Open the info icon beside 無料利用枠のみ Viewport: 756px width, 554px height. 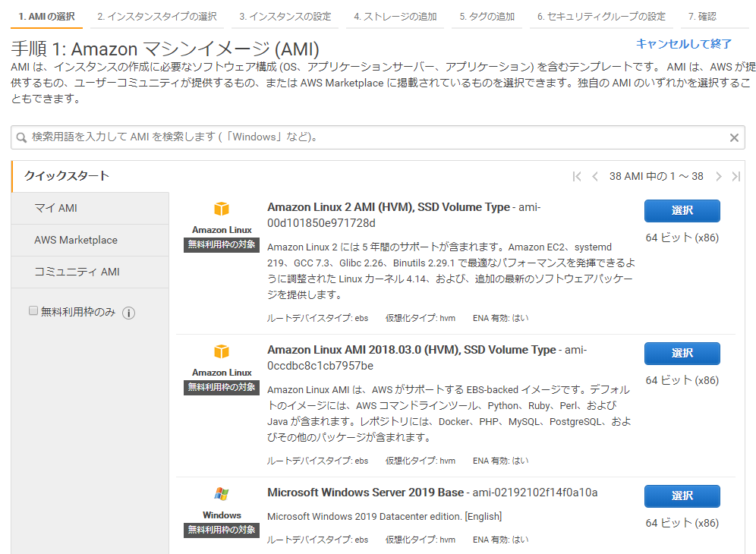click(129, 313)
